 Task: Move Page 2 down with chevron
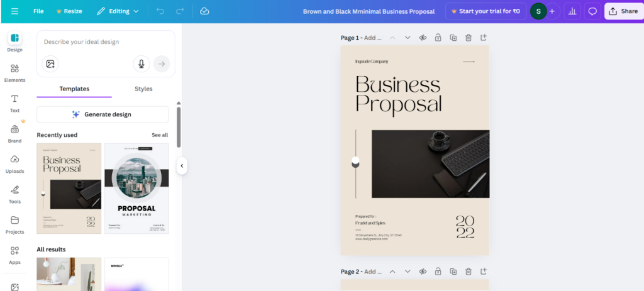408,272
